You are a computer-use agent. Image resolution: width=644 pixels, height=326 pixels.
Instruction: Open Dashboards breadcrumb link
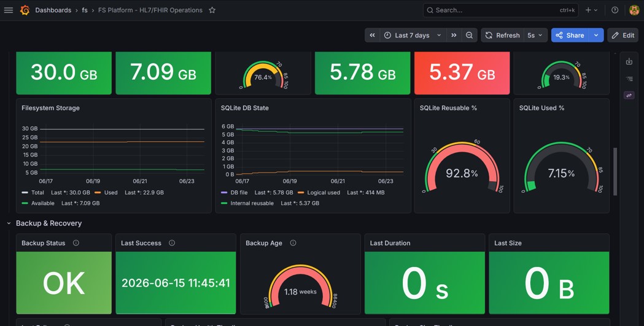(53, 10)
